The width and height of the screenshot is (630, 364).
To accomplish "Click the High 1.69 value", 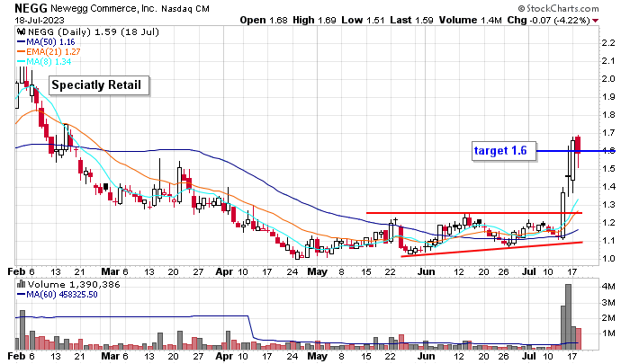I will click(x=314, y=20).
